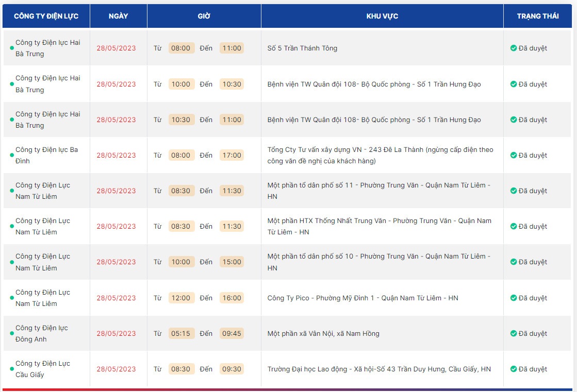
Task: Click green dot beside Công ty Điện lực Ba Đình
Action: pyautogui.click(x=12, y=156)
